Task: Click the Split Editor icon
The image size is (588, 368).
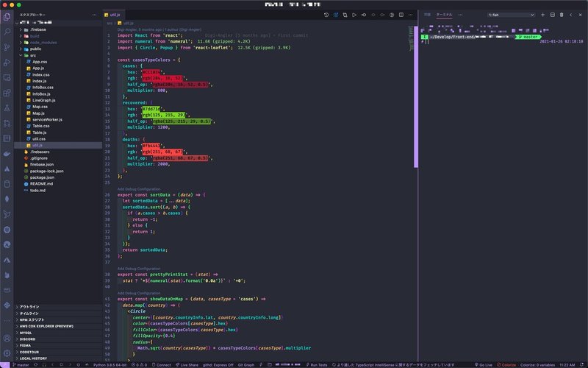Action: point(401,15)
